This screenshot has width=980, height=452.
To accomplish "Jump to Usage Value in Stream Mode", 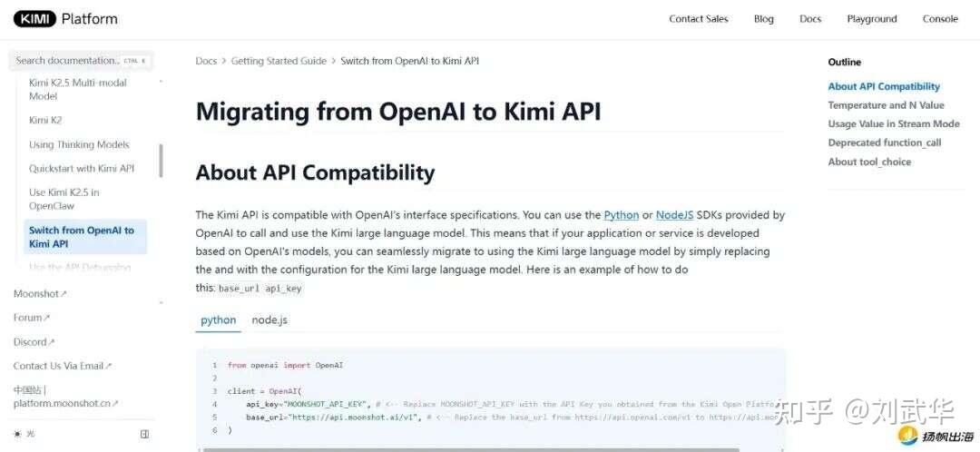I will [x=894, y=123].
